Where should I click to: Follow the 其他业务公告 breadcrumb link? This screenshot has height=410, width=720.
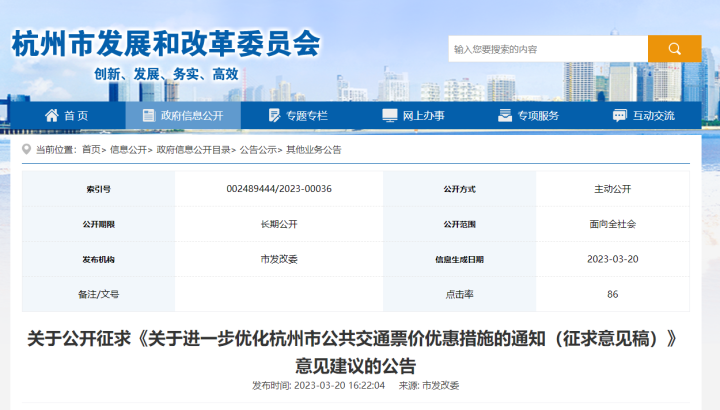click(314, 150)
